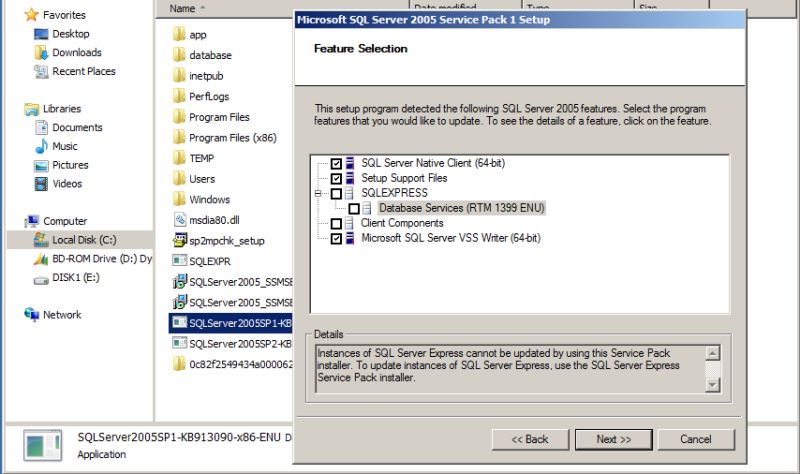800x474 pixels.
Task: Select the 0c82f2549434a000062 folder
Action: click(240, 364)
